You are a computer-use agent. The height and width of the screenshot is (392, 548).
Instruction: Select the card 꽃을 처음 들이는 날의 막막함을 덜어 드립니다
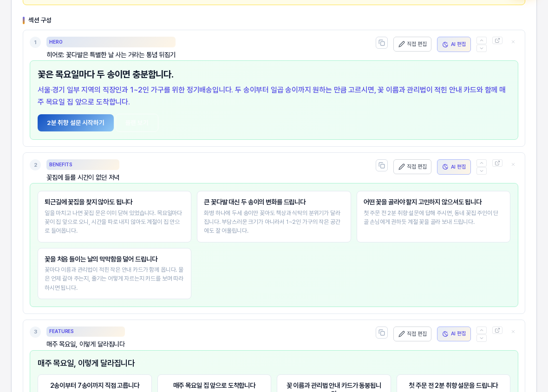[114, 274]
